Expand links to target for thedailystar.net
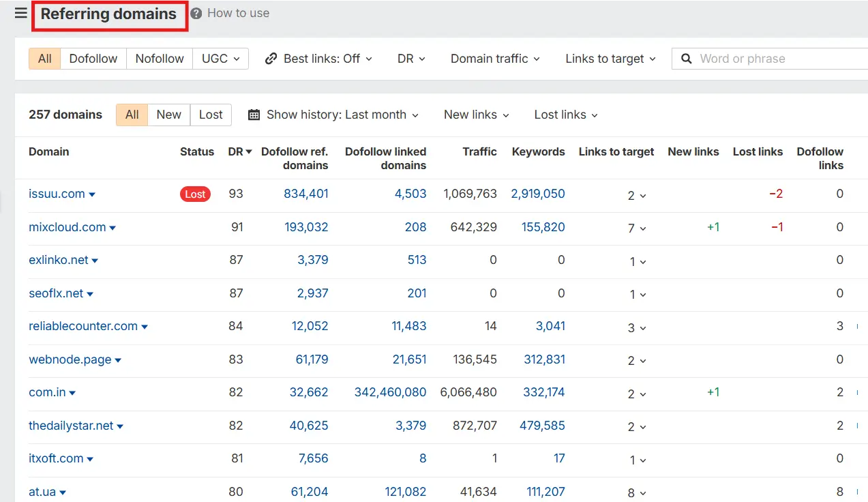Image resolution: width=868 pixels, height=502 pixels. pyautogui.click(x=637, y=426)
